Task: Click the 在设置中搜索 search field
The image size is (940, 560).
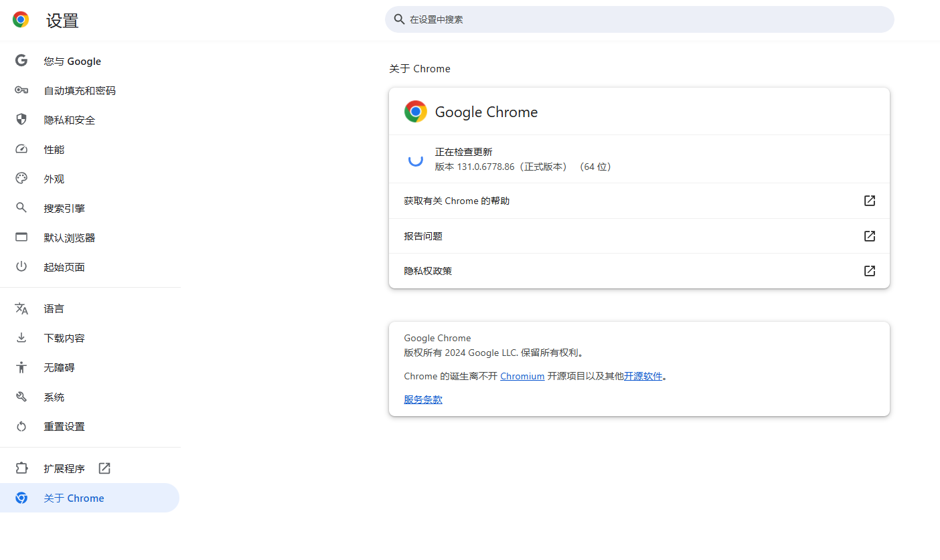Action: click(x=639, y=19)
